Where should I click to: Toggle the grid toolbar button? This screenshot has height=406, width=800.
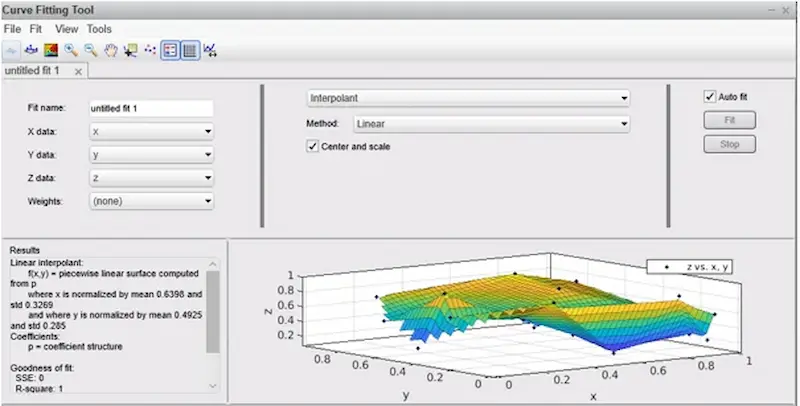pos(190,50)
